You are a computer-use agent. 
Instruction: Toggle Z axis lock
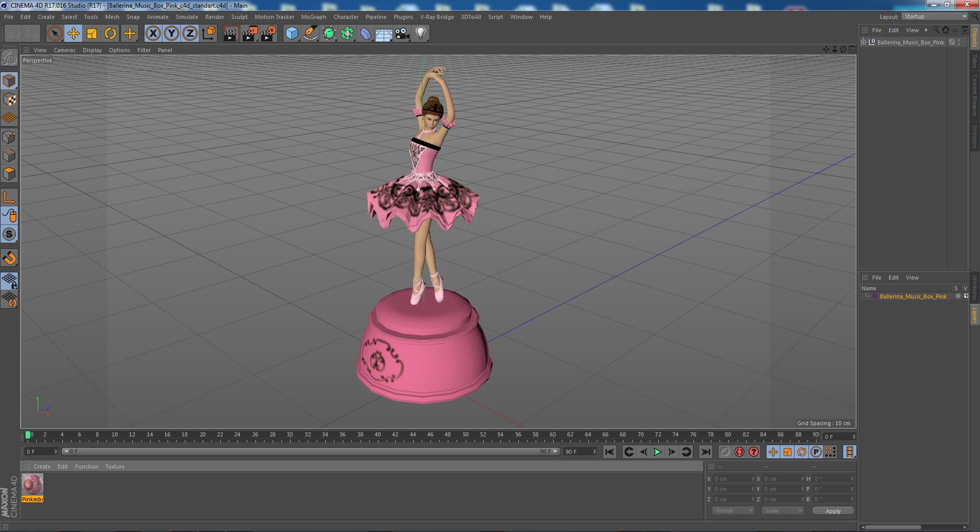(190, 34)
